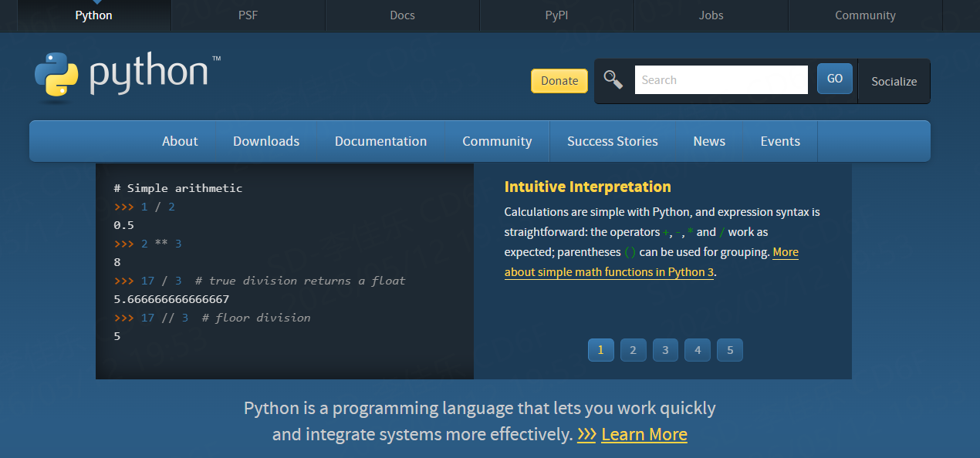Show slide 1 of the code carousel
980x458 pixels.
pyautogui.click(x=600, y=350)
